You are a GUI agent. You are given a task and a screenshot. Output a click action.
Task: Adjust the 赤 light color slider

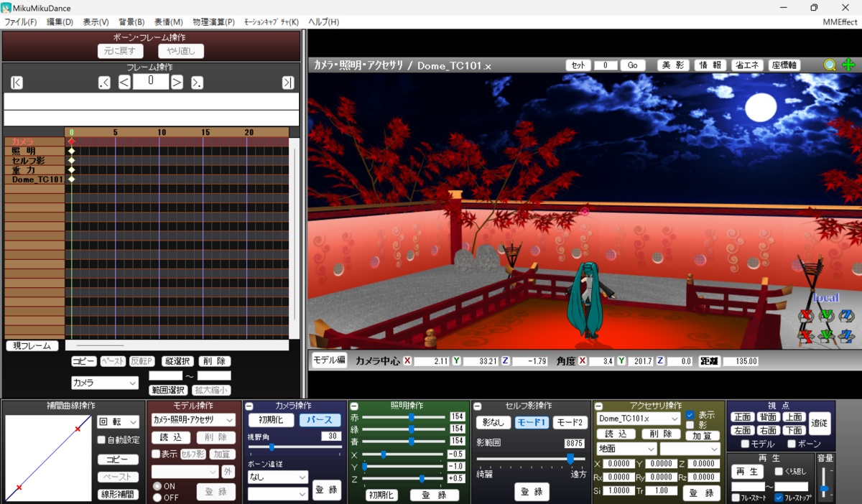[404, 417]
